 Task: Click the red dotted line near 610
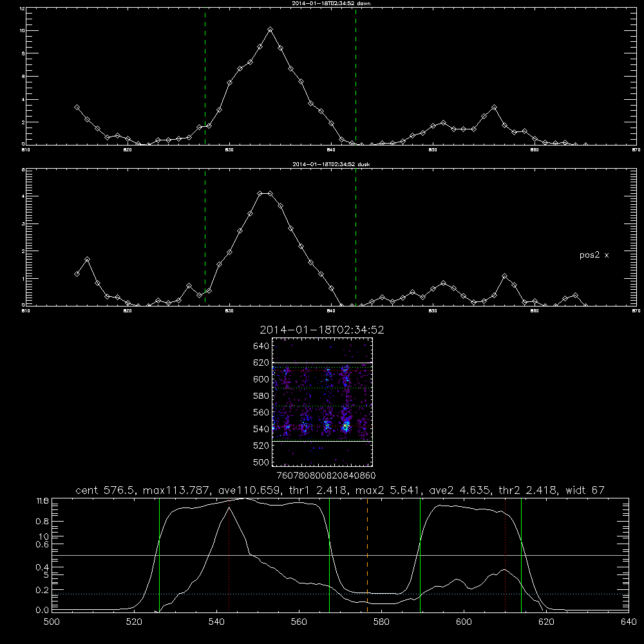pos(505,554)
